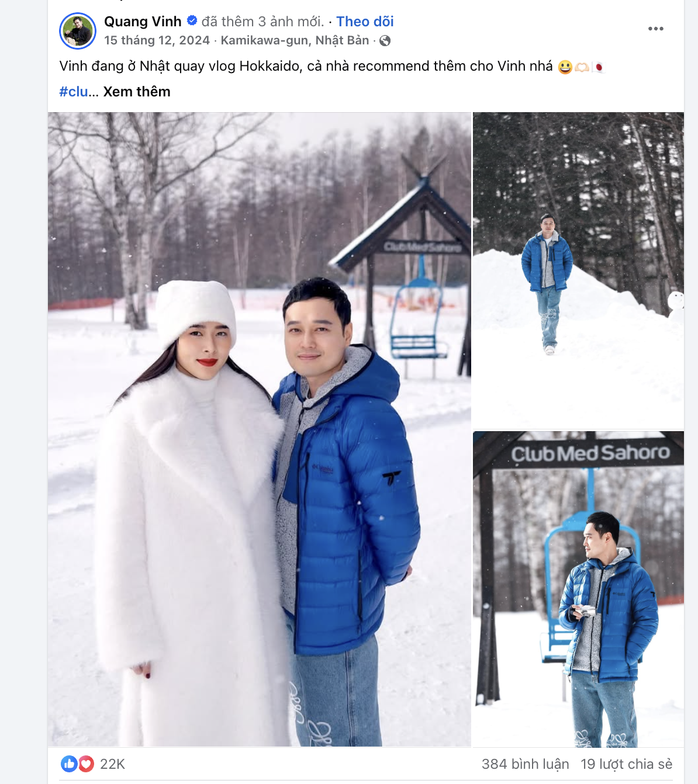Click the blue verified badge icon

[192, 21]
